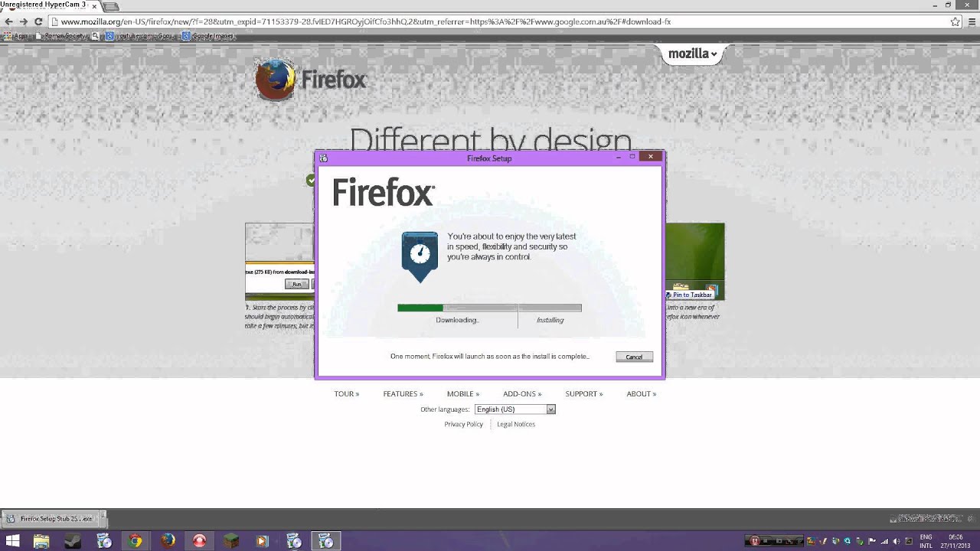Open the orange media player taskbar icon
Viewport: 980px width, 551px height.
[x=262, y=541]
